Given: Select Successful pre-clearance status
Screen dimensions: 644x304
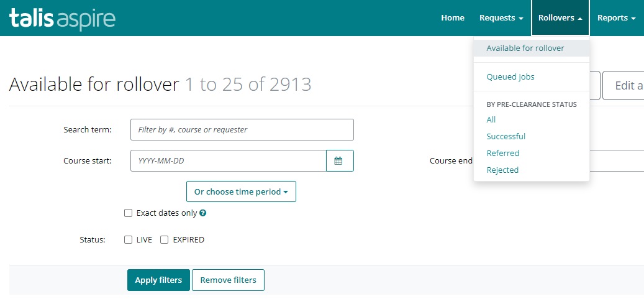Looking at the screenshot, I should pos(506,136).
